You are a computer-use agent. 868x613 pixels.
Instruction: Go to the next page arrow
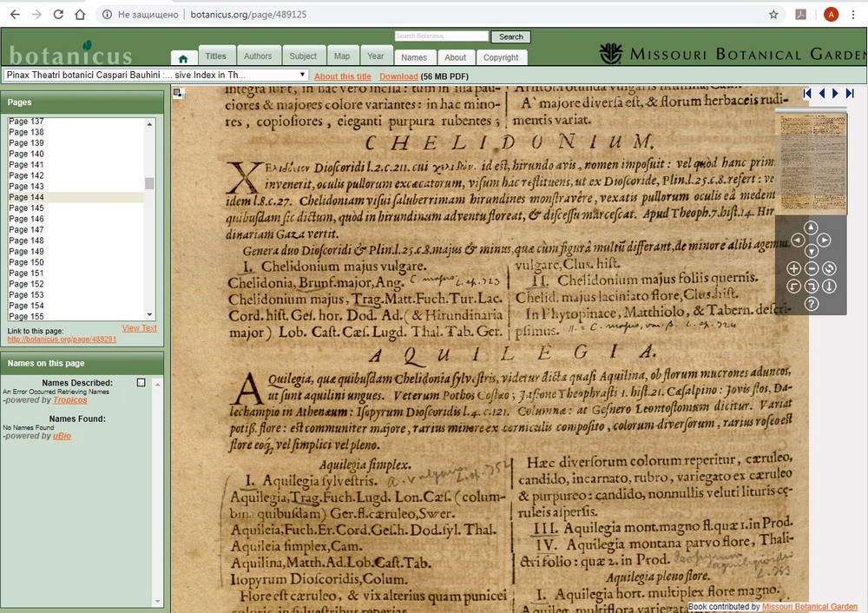(x=835, y=94)
